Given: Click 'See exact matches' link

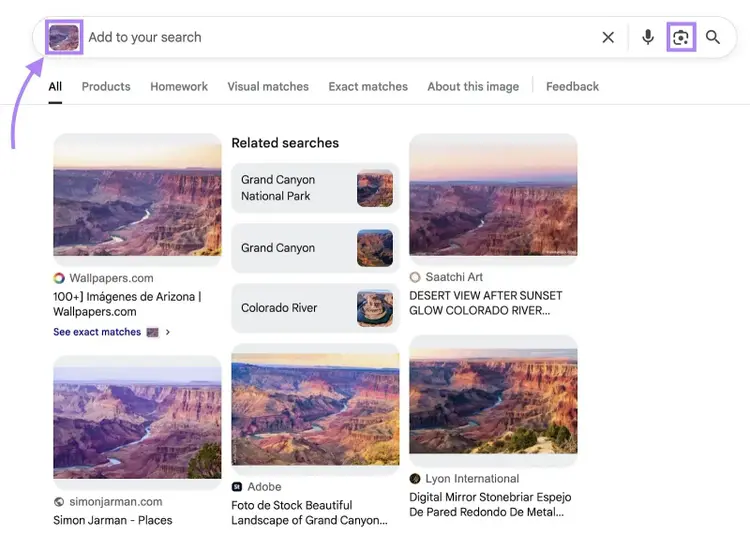Looking at the screenshot, I should coord(97,332).
